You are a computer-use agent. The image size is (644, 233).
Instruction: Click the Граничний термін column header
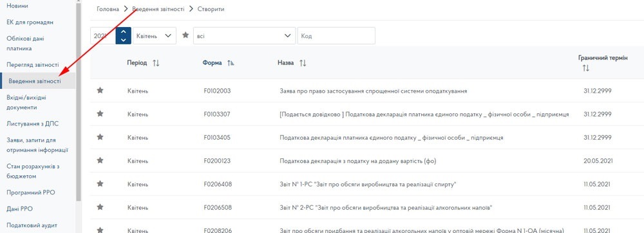(603, 58)
